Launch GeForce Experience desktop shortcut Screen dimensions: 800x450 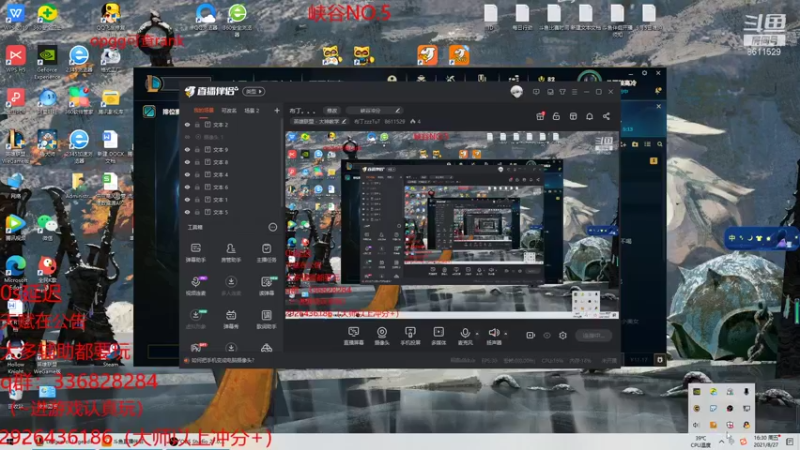coord(47,62)
